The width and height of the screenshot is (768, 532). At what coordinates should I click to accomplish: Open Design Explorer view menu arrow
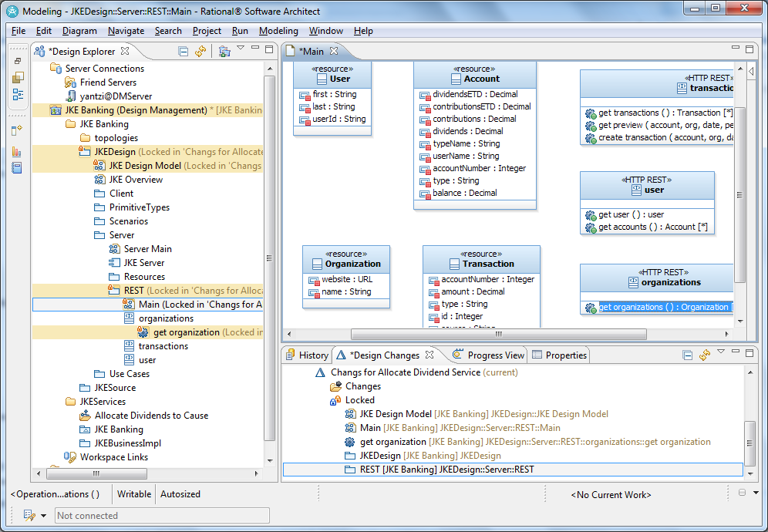pos(241,48)
